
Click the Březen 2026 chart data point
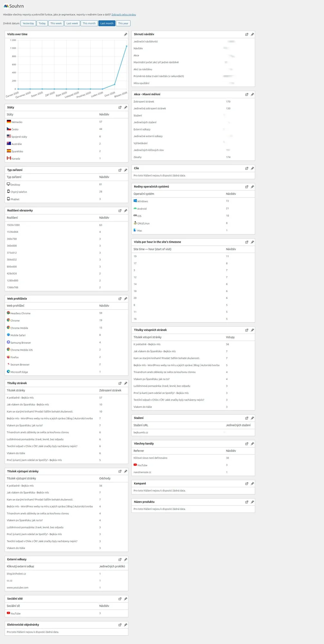click(127, 46)
